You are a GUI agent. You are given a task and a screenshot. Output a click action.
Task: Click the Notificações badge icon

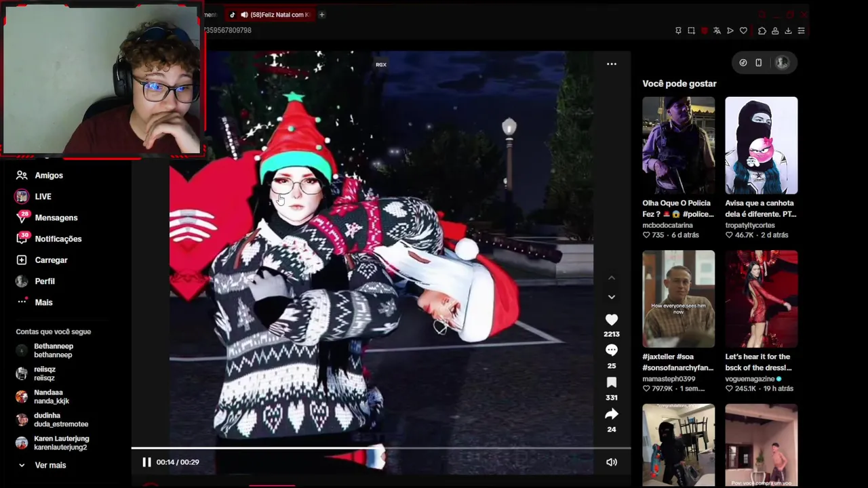coord(22,239)
